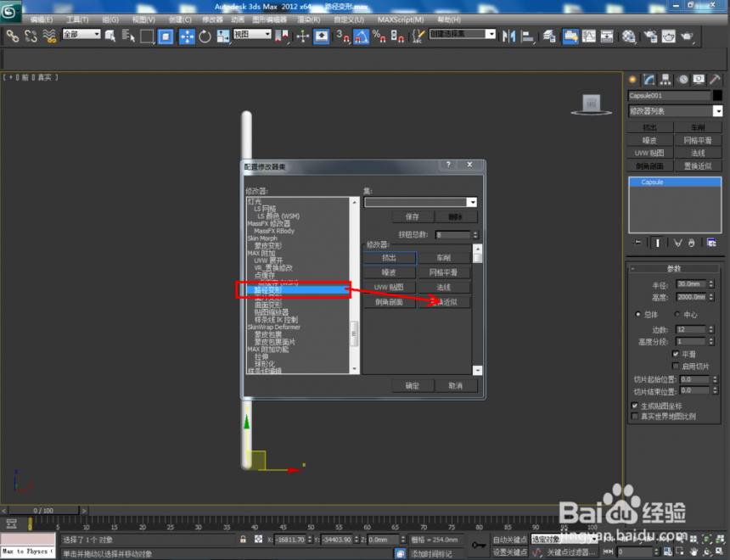The width and height of the screenshot is (730, 560).
Task: Open the 编辑(E) menu
Action: tap(42, 20)
